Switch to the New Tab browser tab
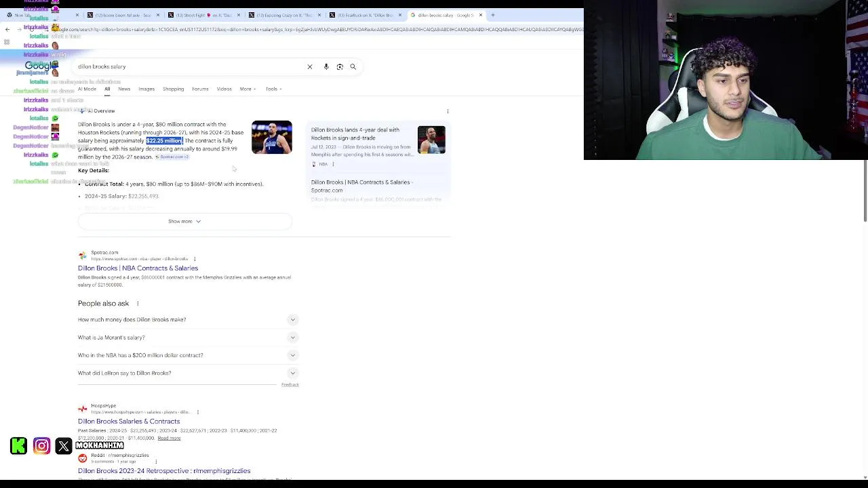 coord(42,15)
